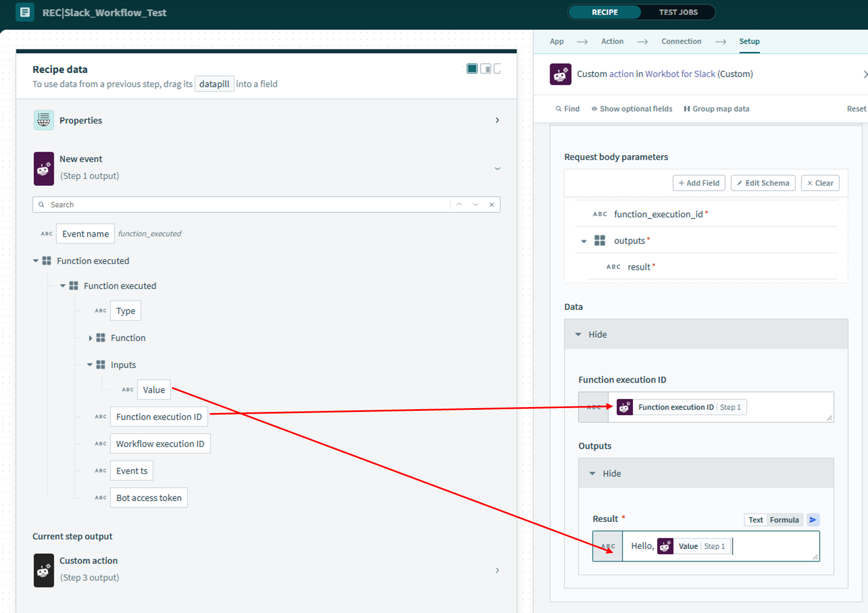Viewport: 868px width, 613px height.
Task: Select the Function execution ID datapill in tree
Action: 159,417
